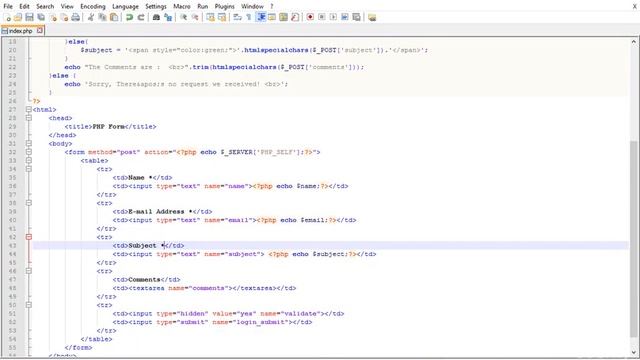Open the Run menu
Image resolution: width=640 pixels, height=360 pixels.
click(202, 6)
